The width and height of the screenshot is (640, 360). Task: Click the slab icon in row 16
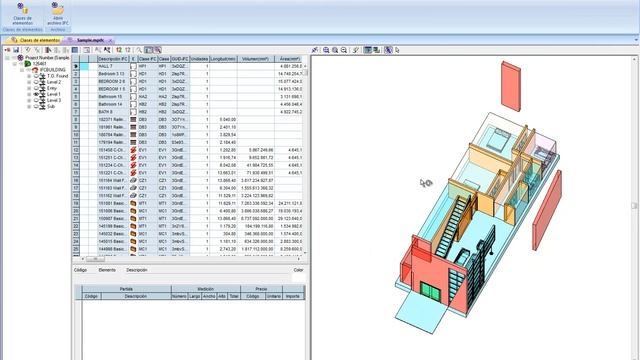[x=133, y=180]
